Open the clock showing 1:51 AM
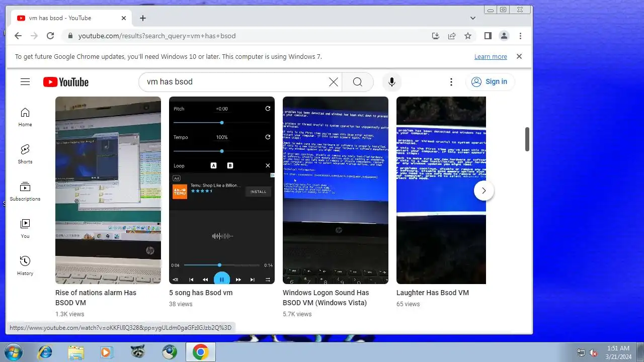The image size is (644, 362). pos(618,352)
